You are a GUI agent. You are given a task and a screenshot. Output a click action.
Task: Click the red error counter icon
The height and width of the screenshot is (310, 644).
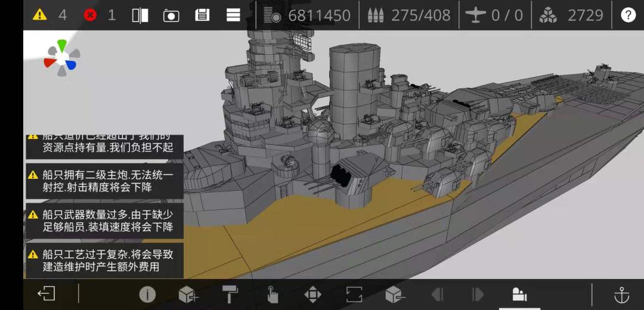tap(90, 15)
